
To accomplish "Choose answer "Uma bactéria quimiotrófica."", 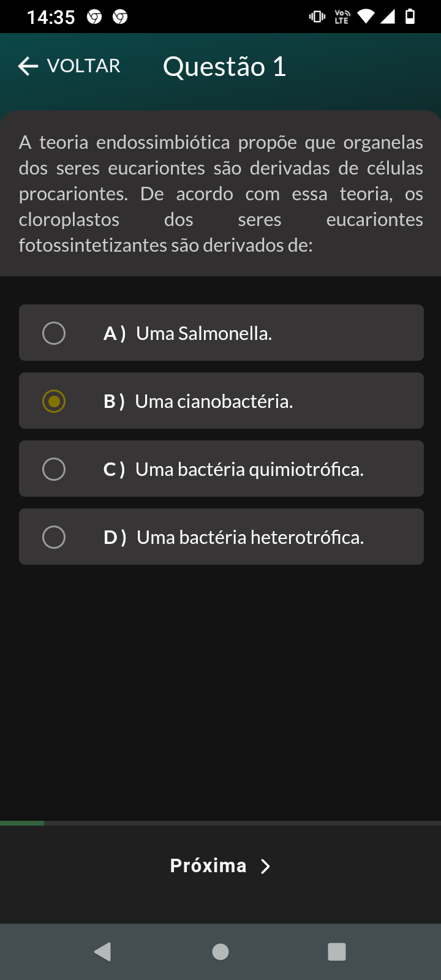I will [249, 469].
